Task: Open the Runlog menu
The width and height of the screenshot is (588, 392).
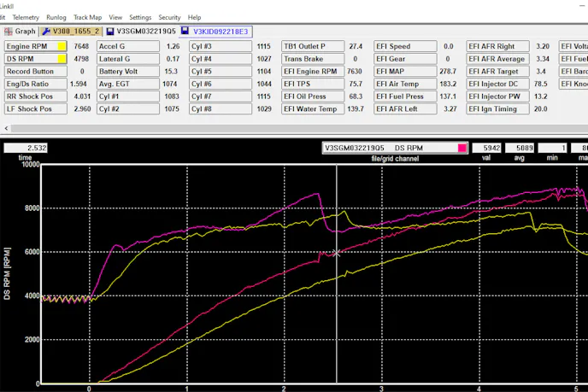Action: 56,17
